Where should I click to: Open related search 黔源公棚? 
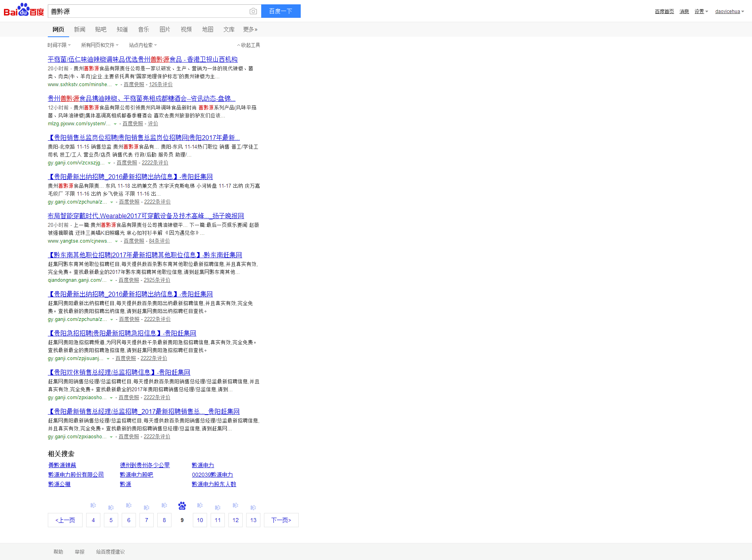(59, 484)
